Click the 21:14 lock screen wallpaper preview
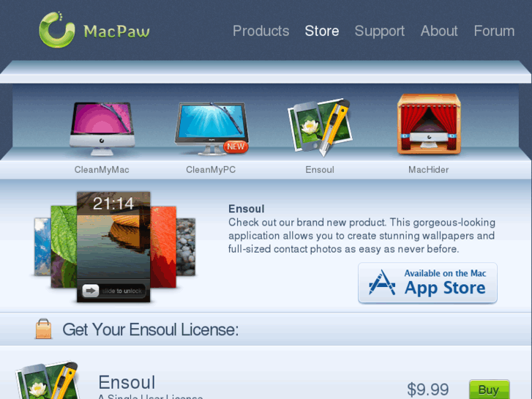 tap(113, 247)
